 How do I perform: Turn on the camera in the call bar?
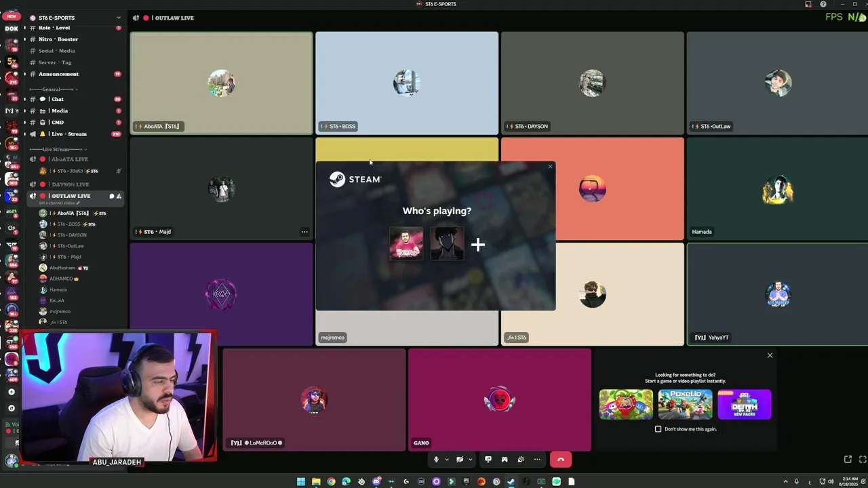460,460
